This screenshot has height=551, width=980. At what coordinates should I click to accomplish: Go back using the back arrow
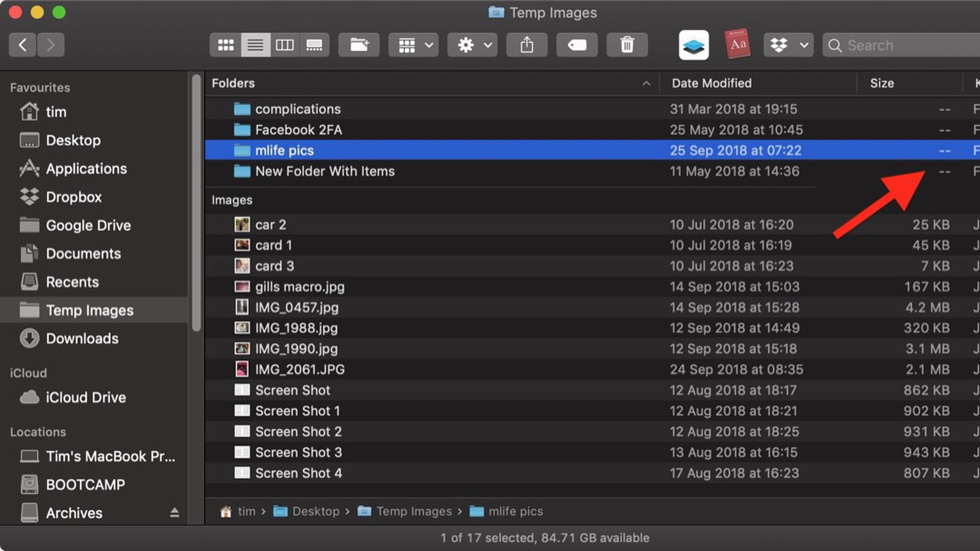coord(23,45)
